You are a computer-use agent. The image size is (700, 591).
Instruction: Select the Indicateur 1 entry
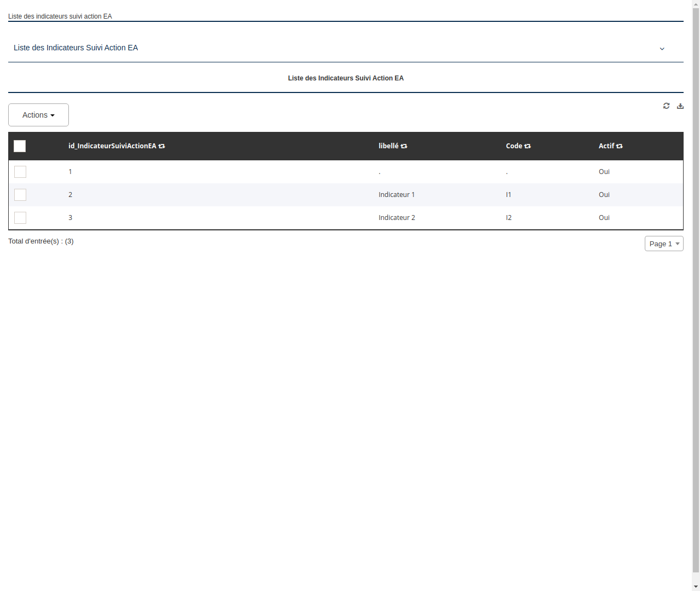tap(396, 194)
